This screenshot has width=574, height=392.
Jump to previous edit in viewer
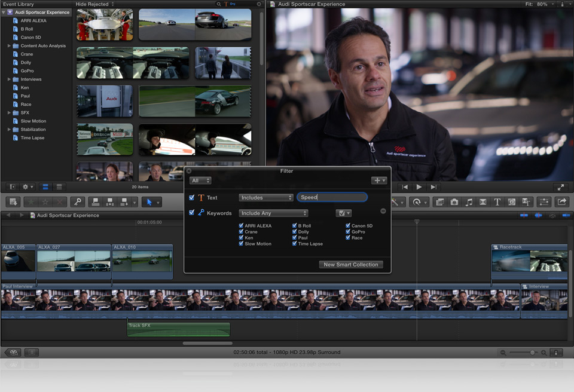pyautogui.click(x=405, y=187)
